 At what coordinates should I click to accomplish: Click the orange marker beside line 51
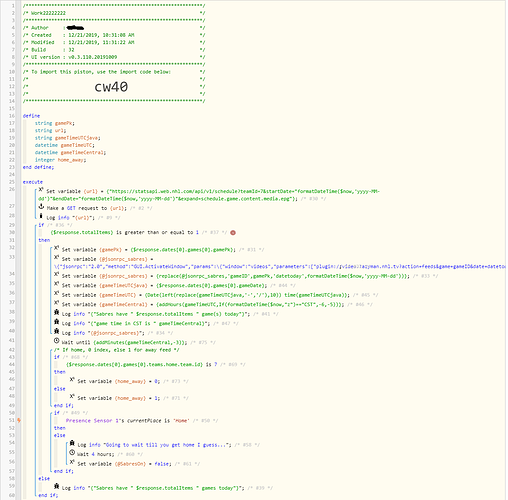(x=19, y=420)
